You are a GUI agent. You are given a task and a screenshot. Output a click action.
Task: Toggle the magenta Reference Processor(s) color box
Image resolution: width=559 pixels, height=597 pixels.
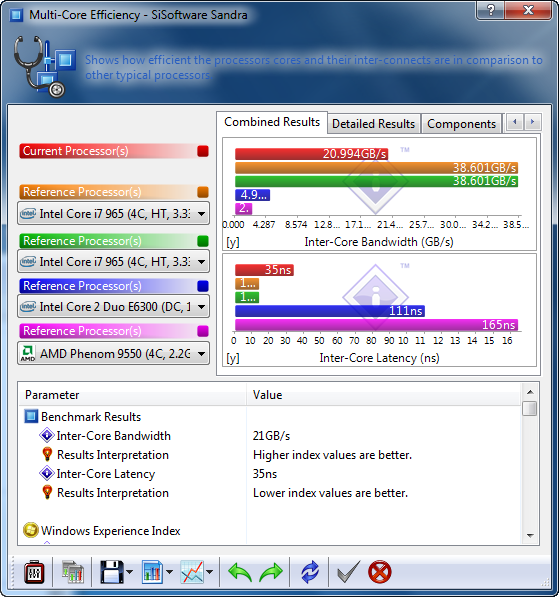(203, 331)
